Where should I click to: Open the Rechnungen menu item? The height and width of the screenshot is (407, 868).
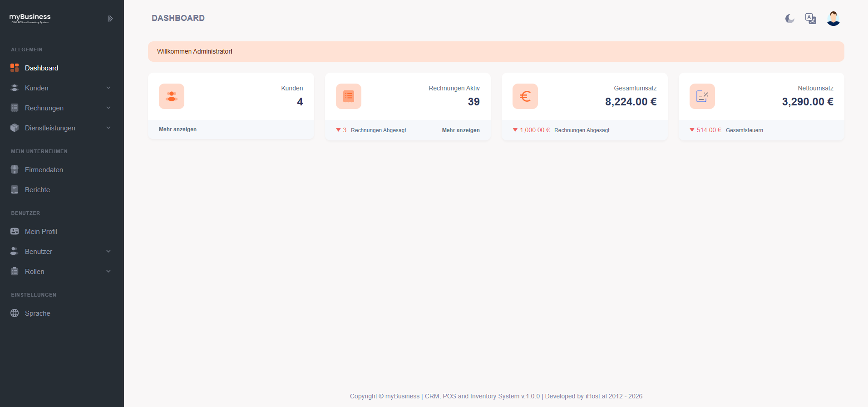click(62, 108)
